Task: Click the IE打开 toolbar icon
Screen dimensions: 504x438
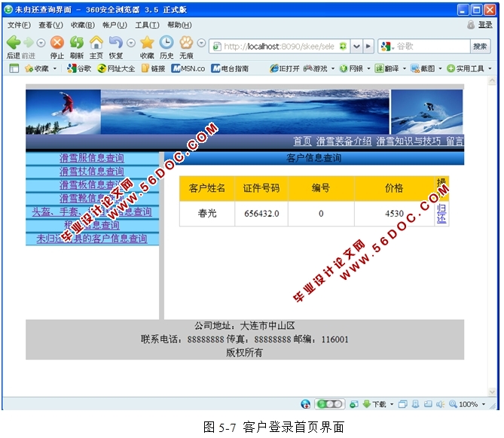Action: click(x=274, y=68)
